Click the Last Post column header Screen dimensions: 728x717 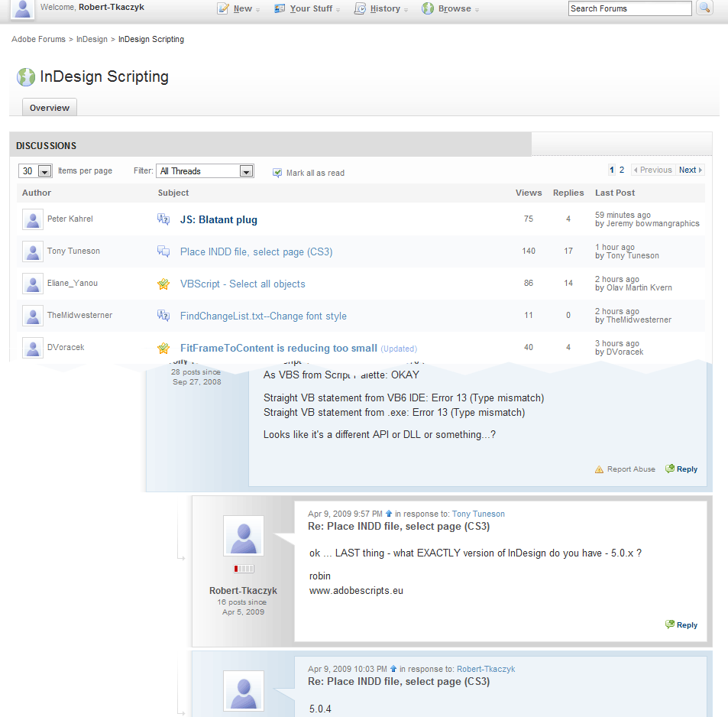point(615,193)
